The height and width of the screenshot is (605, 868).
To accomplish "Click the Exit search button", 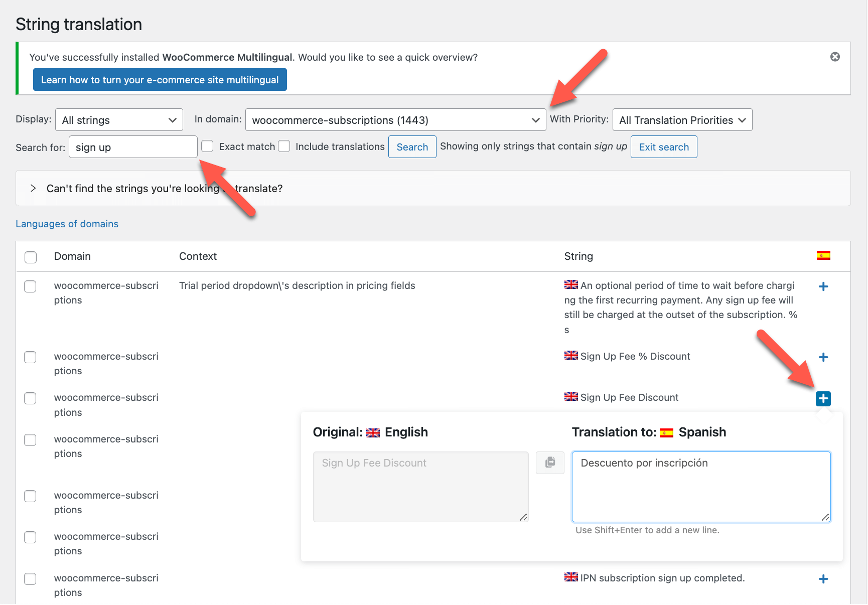I will pyautogui.click(x=664, y=147).
